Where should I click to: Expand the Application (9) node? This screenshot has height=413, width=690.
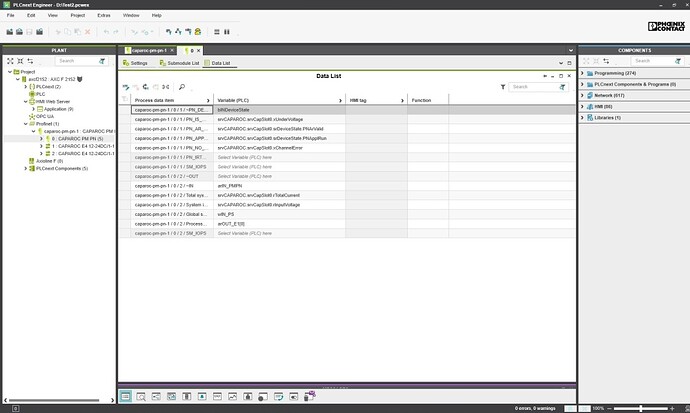(x=33, y=109)
